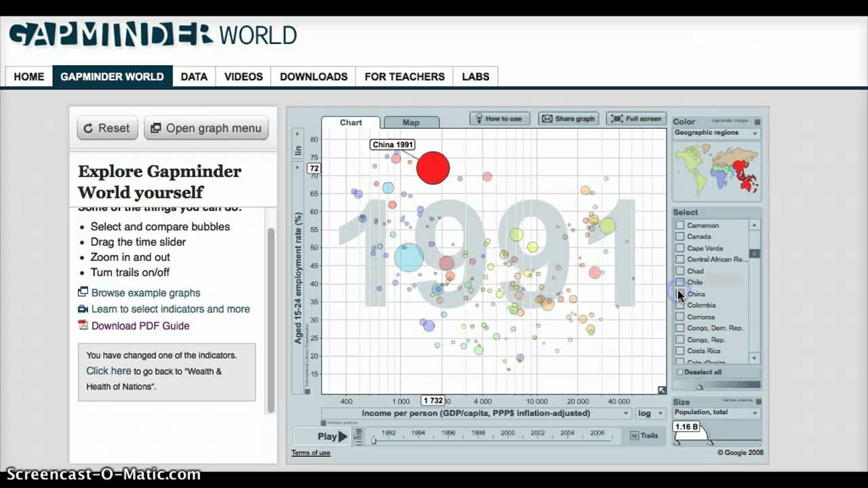Open How to use help

tap(500, 119)
